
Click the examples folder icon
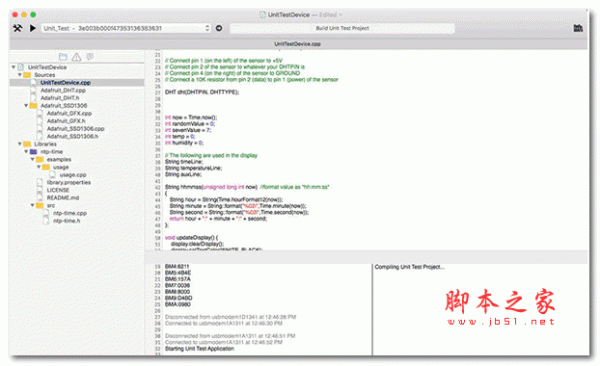[x=40, y=159]
